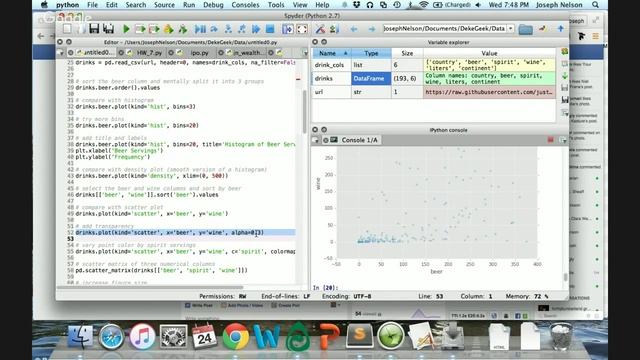Viewport: 640px width, 360px height.
Task: Stop debugging with blue square icon
Action: 270,29
